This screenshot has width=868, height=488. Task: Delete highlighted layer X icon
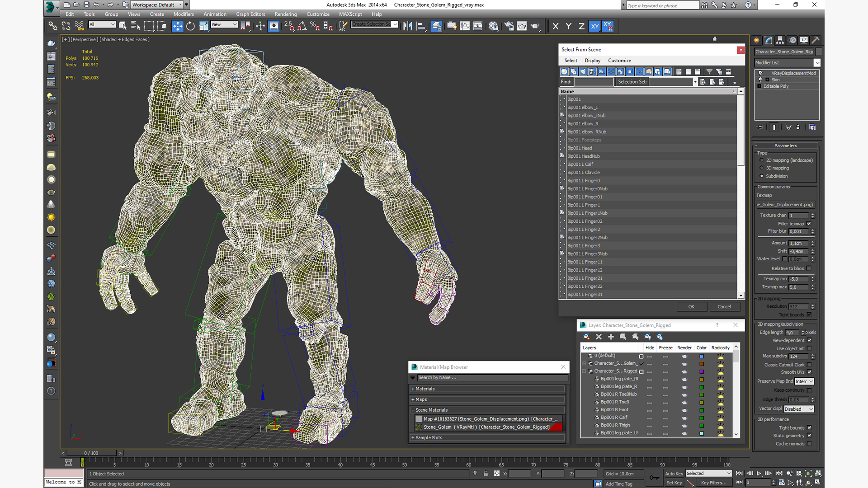pyautogui.click(x=599, y=337)
